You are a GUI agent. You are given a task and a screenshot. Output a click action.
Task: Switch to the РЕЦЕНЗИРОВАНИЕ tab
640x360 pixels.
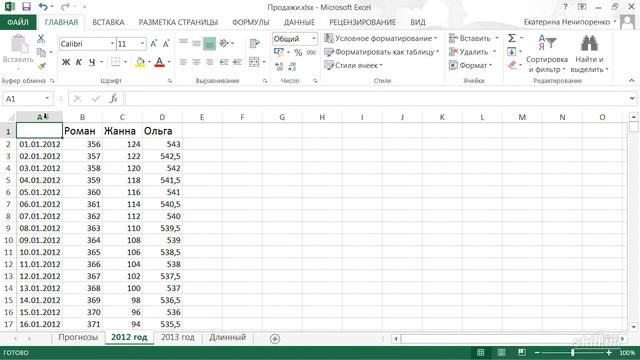tap(362, 22)
